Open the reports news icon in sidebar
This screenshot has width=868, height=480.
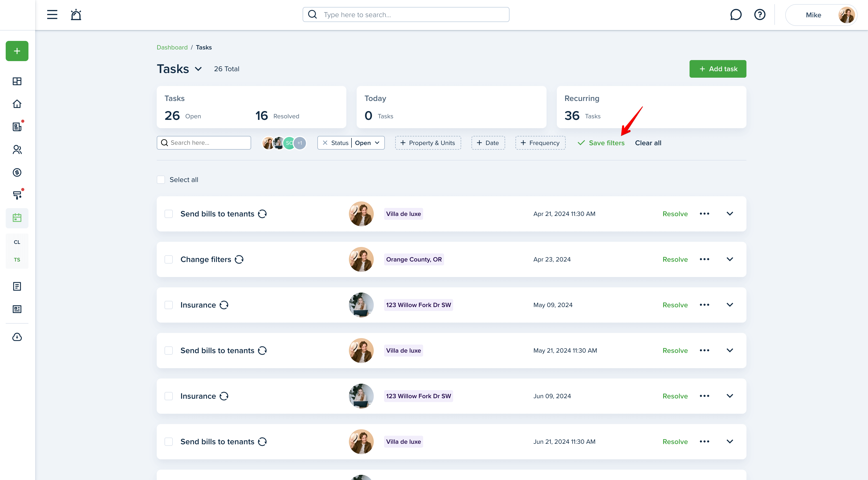[x=17, y=309]
